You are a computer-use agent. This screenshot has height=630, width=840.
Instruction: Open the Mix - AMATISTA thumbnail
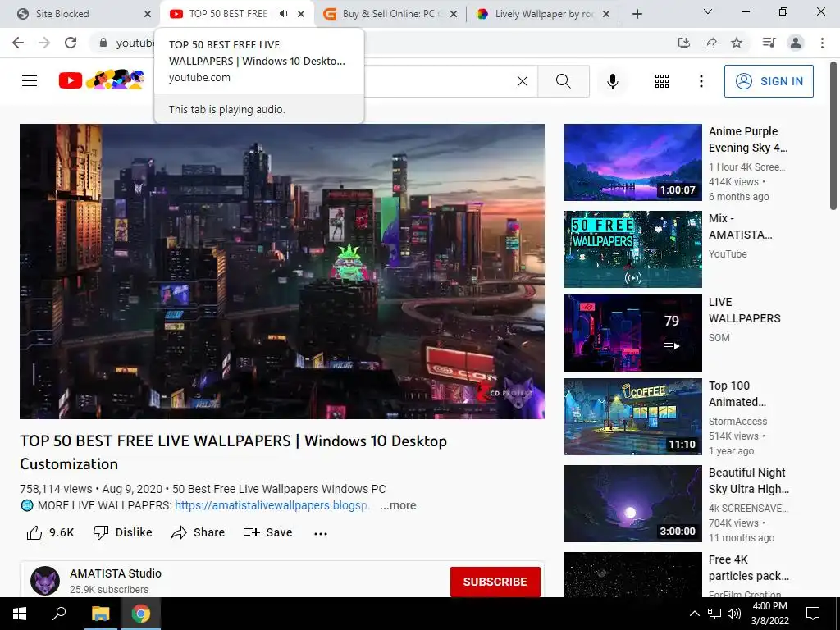click(x=632, y=249)
